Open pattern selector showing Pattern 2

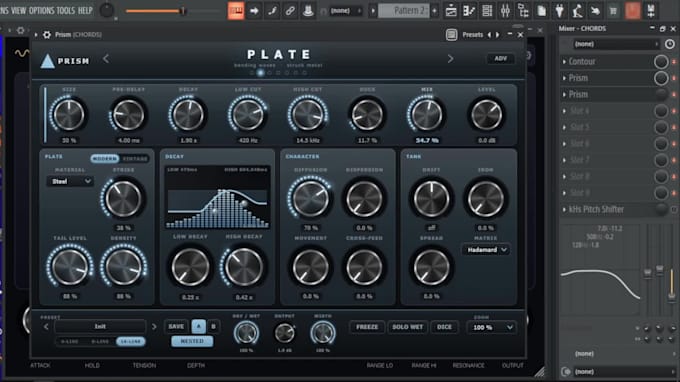click(x=404, y=10)
